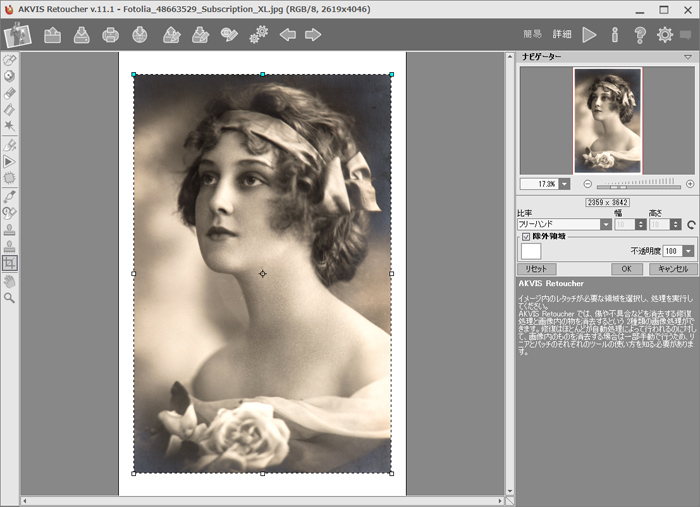Viewport: 700px width, 507px height.
Task: Click the Save Selection (download with pencil) icon
Action: tap(200, 35)
